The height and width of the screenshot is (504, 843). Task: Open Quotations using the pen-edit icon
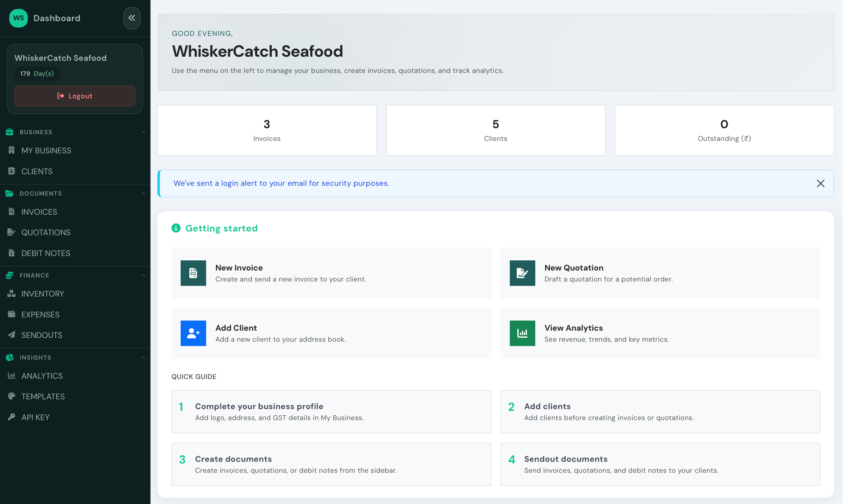coord(11,232)
